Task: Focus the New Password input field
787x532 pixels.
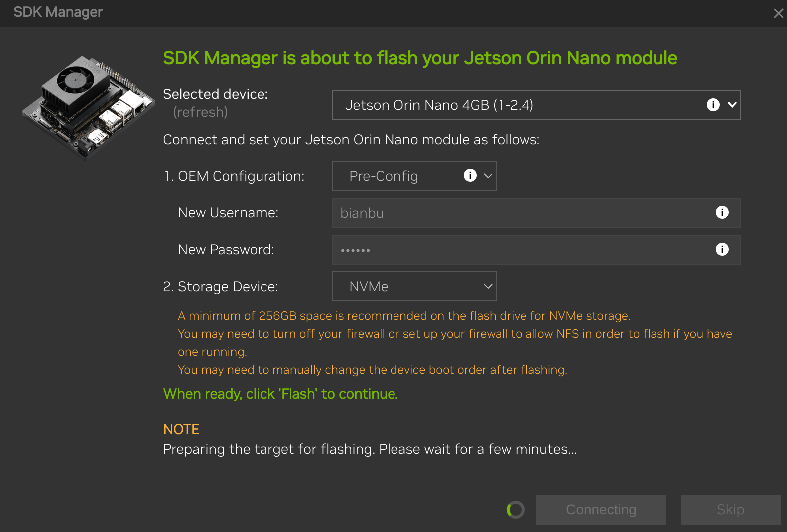Action: (x=523, y=250)
